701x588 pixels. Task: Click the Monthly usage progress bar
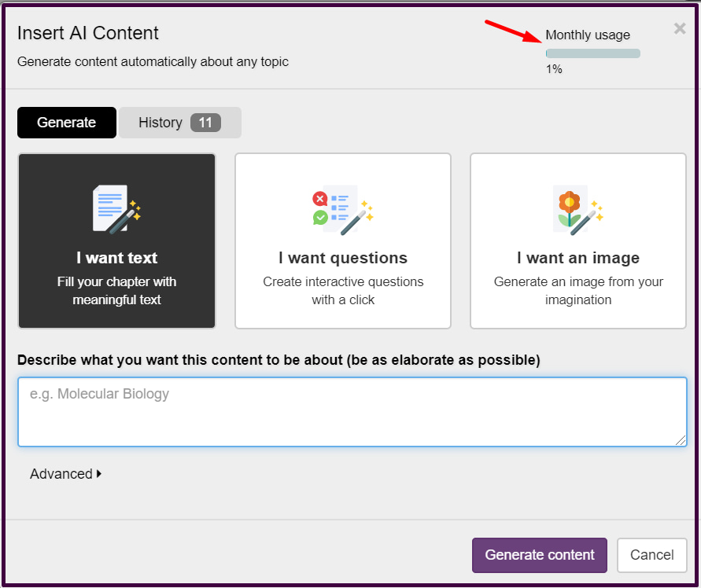click(592, 53)
